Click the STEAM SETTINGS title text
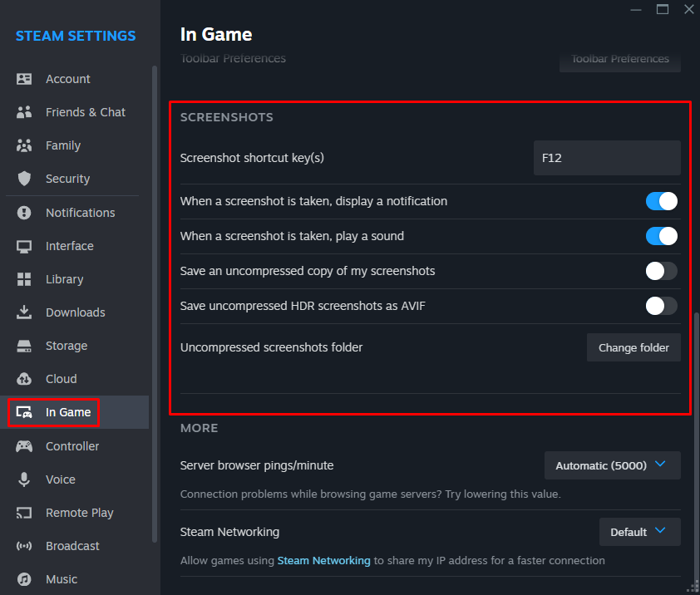 [76, 36]
